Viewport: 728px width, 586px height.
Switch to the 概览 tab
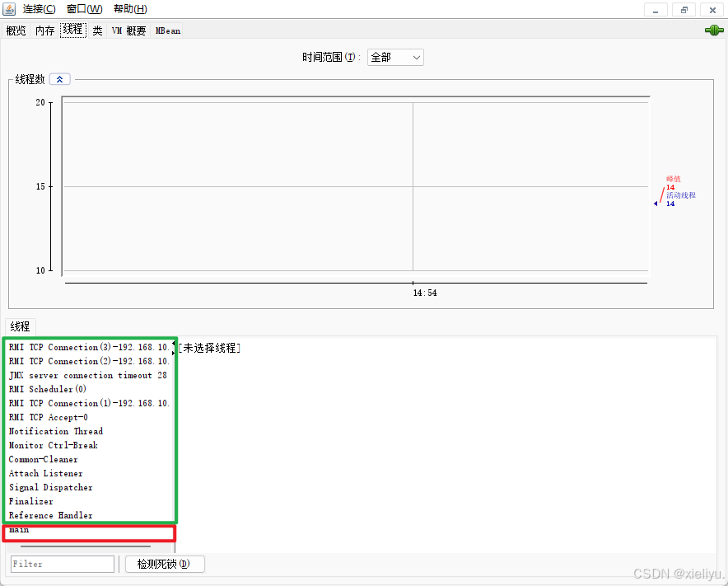coord(16,30)
